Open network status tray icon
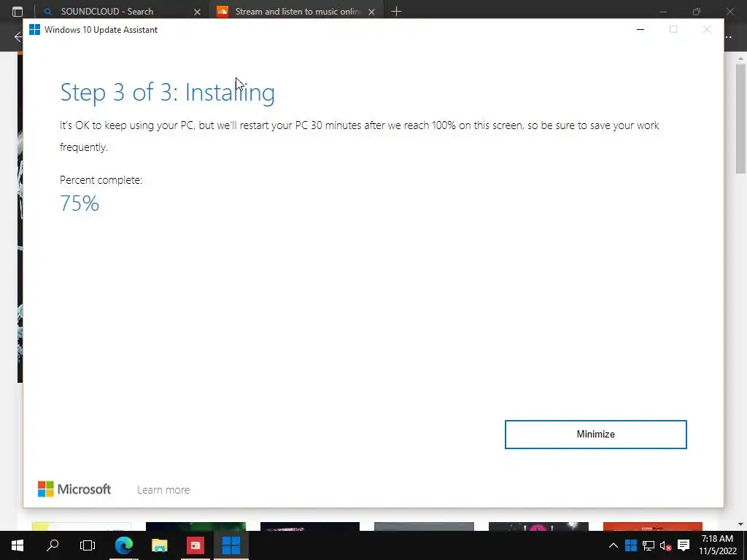Screen dimensions: 747x560 point(649,545)
